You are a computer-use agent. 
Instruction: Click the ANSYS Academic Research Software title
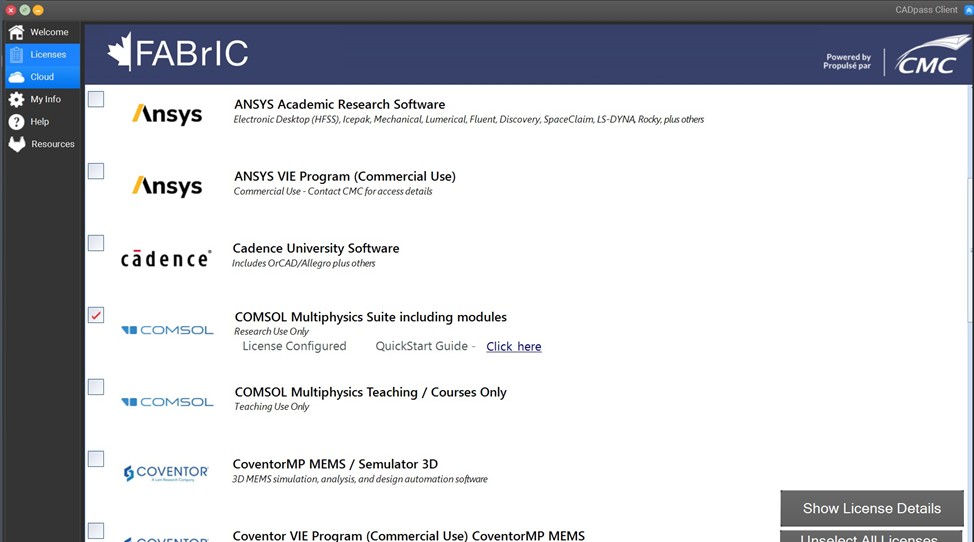339,104
